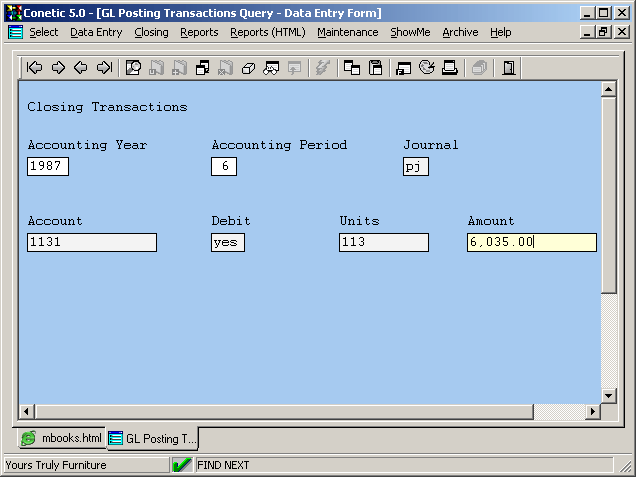Click the eraser clear icon
Screen dimensions: 636x477
tap(249, 68)
